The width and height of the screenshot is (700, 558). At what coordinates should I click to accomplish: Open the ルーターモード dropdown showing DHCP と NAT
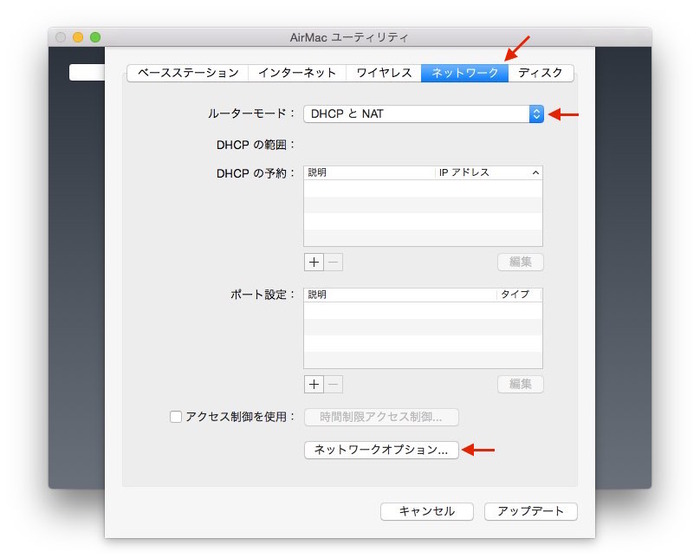coord(423,114)
